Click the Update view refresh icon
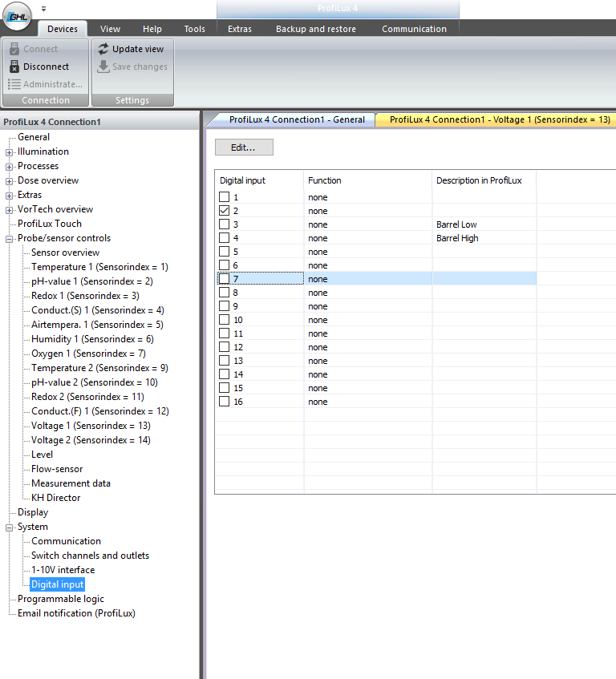The height and width of the screenshot is (679, 616). pyautogui.click(x=103, y=49)
